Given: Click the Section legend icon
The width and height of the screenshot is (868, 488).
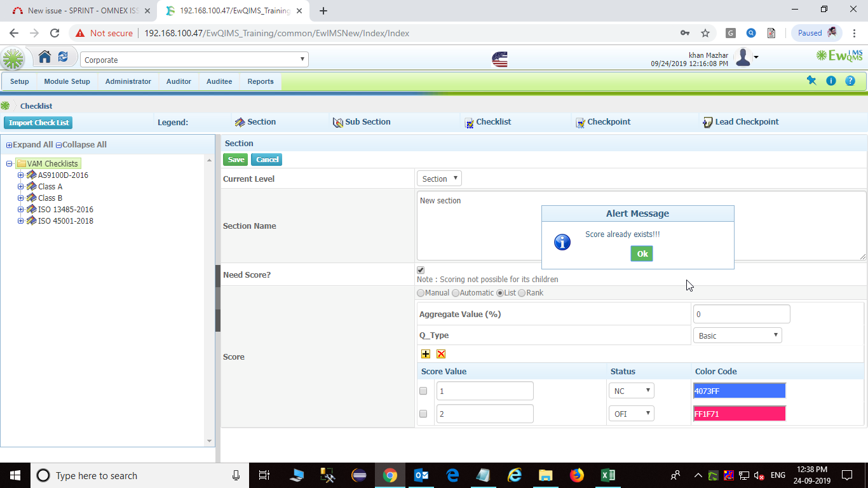Looking at the screenshot, I should pos(240,122).
